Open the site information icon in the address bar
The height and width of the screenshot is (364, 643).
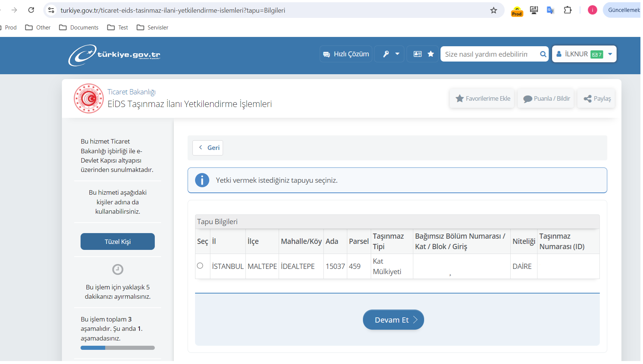[x=51, y=10]
